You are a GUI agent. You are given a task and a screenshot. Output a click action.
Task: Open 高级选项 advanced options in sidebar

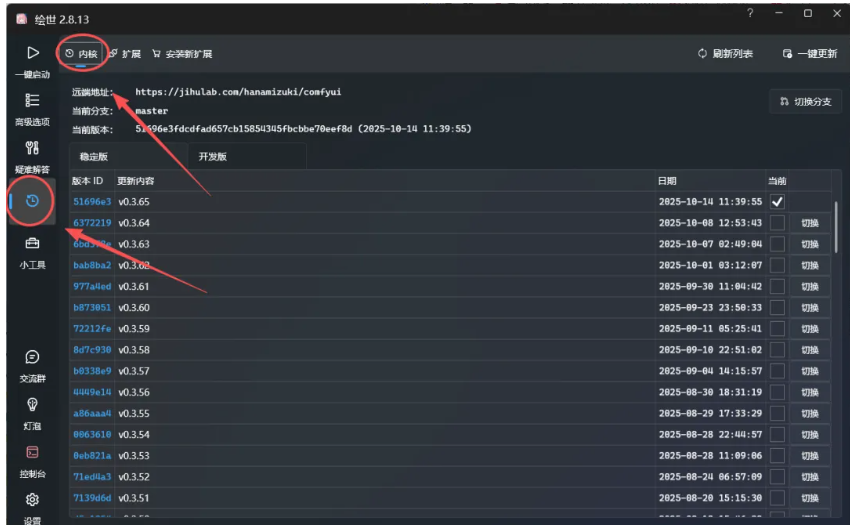(32, 107)
